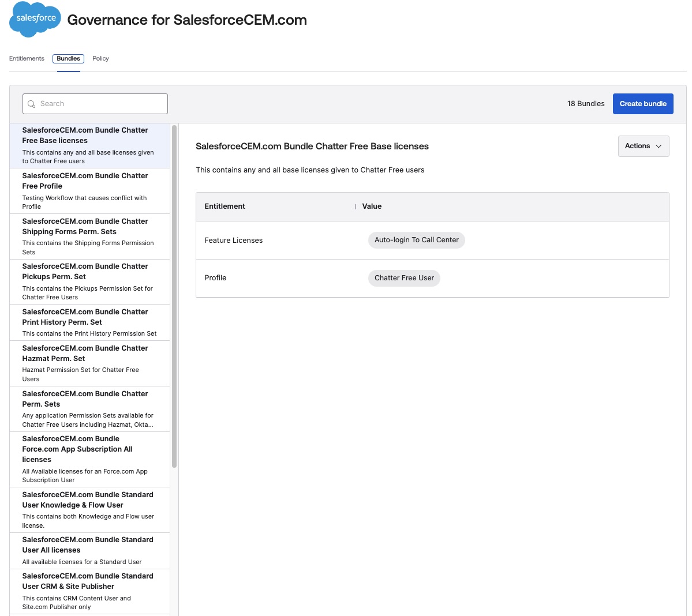
Task: Click the detail panel bundle title
Action: click(312, 147)
